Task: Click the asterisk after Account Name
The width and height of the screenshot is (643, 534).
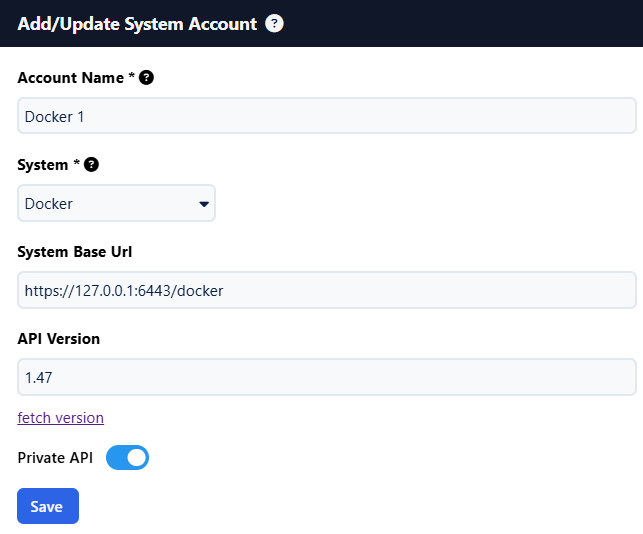Action: coord(132,76)
